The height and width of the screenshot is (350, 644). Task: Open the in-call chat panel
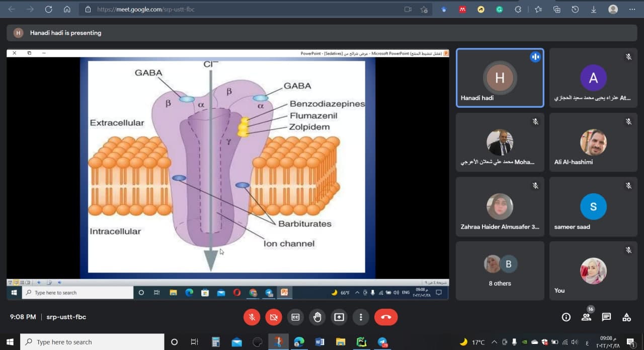pyautogui.click(x=606, y=317)
